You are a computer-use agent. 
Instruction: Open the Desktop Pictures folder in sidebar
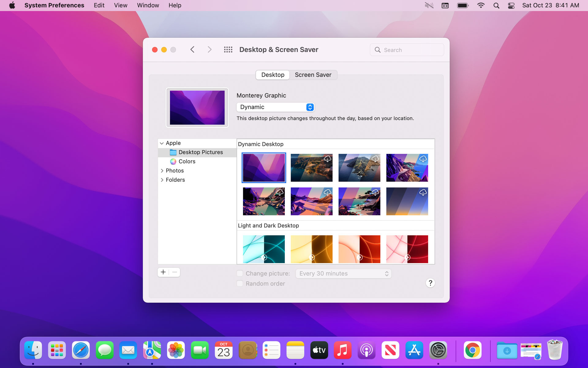(x=200, y=152)
